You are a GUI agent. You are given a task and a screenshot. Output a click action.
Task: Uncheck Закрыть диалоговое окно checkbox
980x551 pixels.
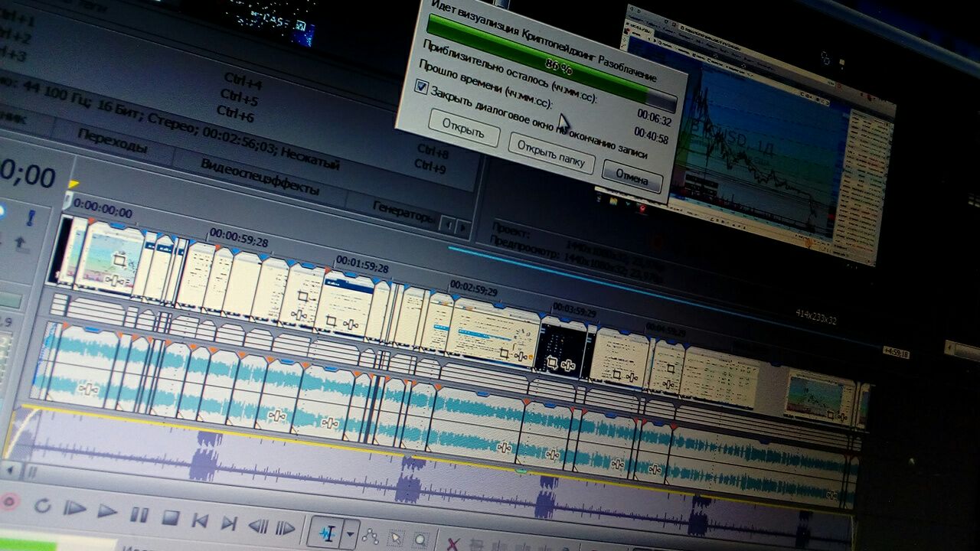[x=421, y=86]
